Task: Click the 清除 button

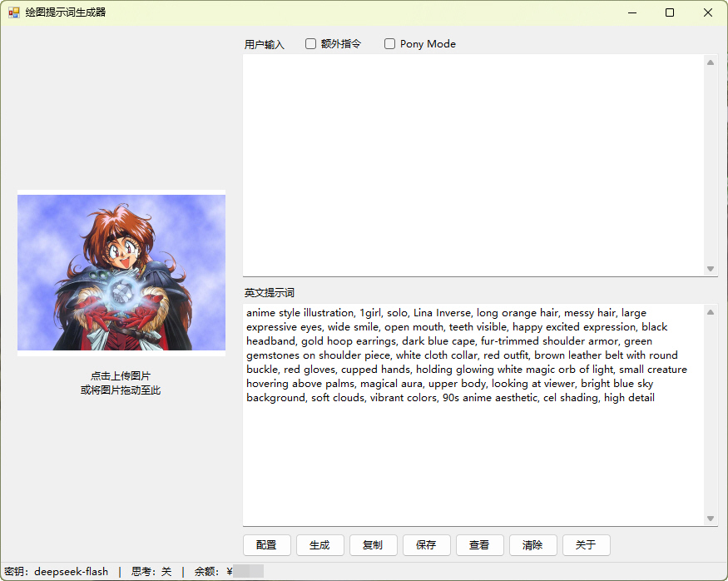Action: [x=532, y=544]
